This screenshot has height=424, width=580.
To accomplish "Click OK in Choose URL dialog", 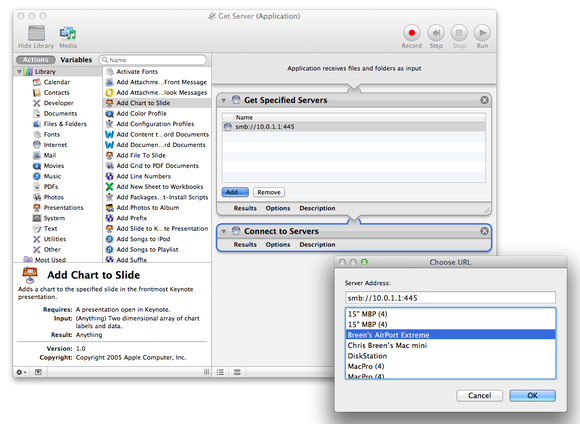I will coord(532,396).
